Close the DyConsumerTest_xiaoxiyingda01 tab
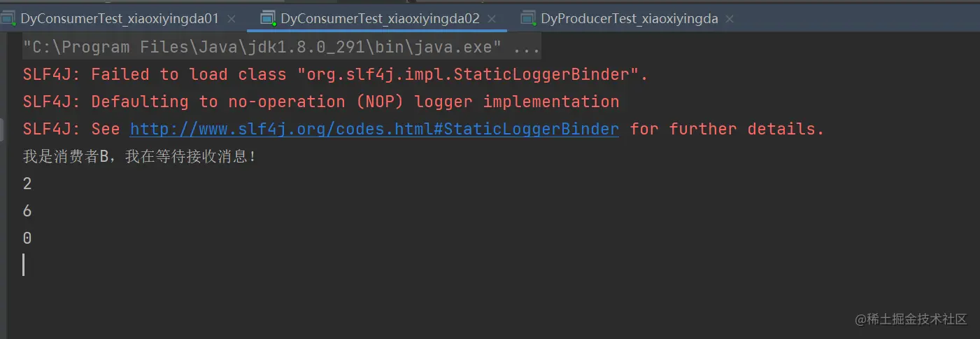The height and width of the screenshot is (339, 980). [232, 19]
